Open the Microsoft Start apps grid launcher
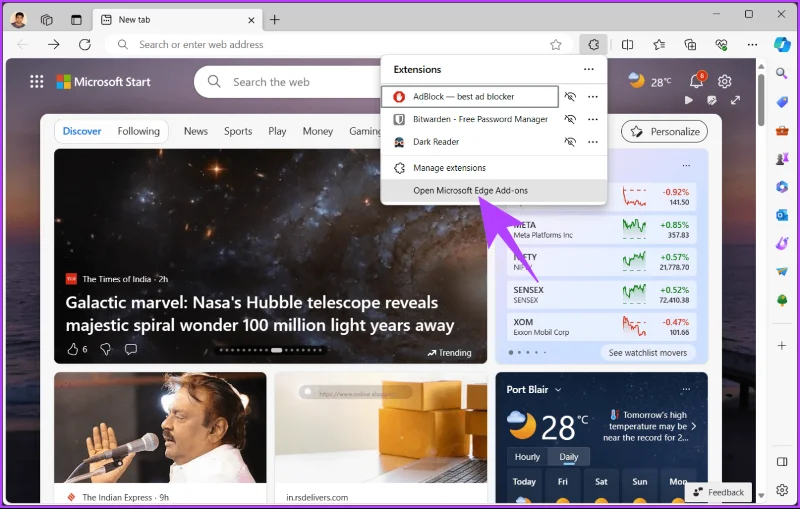 coord(37,82)
